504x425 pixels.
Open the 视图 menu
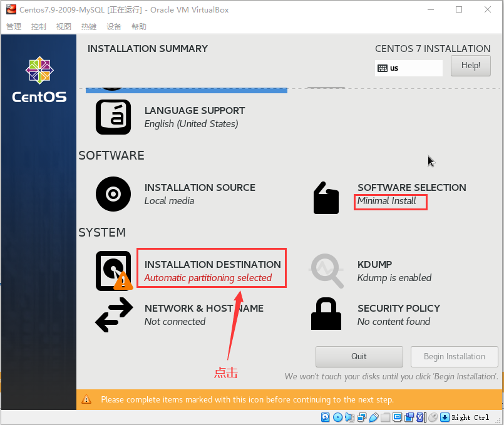click(x=64, y=27)
